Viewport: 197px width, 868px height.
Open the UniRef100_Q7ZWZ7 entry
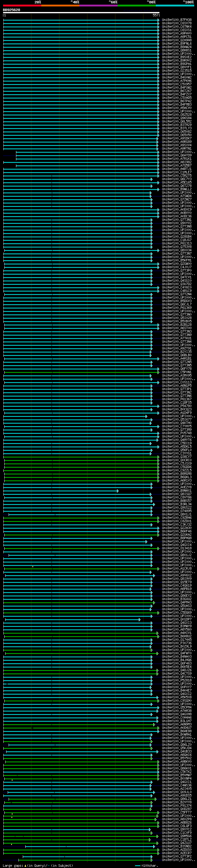tap(177, 200)
